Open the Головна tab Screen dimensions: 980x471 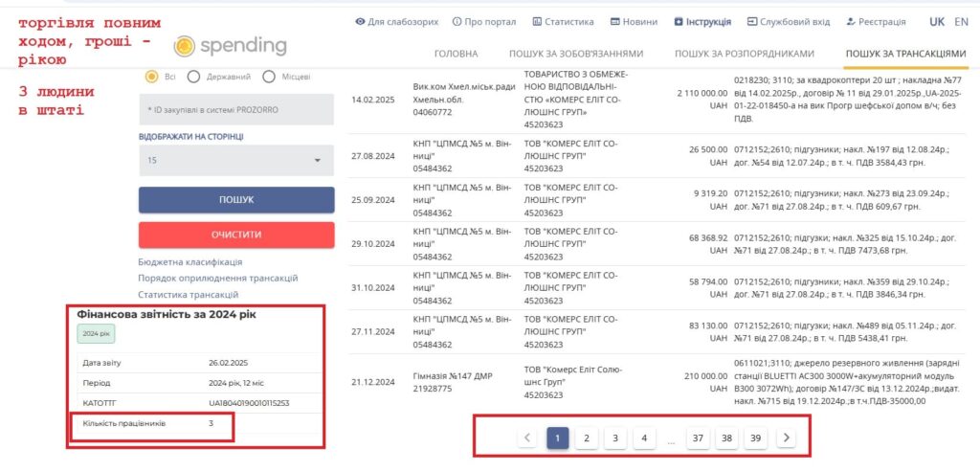coord(456,54)
